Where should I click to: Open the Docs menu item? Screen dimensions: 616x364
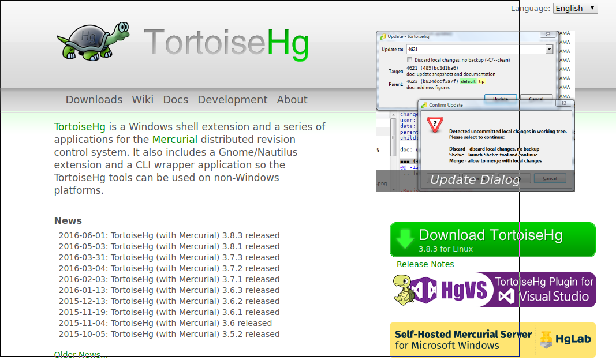point(176,100)
